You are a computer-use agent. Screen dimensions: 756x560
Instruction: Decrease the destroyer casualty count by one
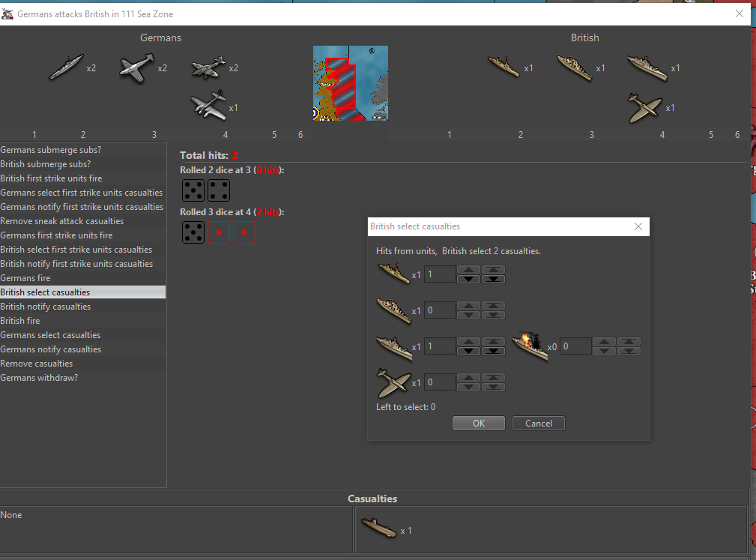468,279
